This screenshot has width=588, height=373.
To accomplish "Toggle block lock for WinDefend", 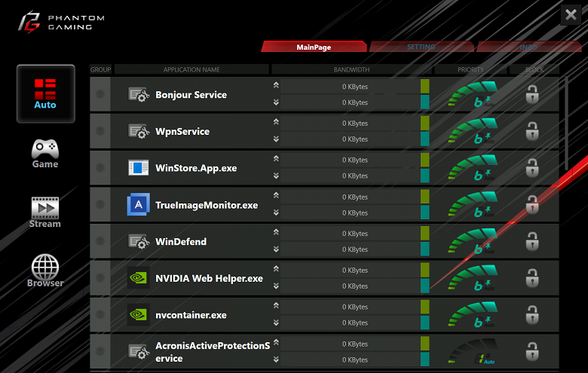I will point(532,241).
